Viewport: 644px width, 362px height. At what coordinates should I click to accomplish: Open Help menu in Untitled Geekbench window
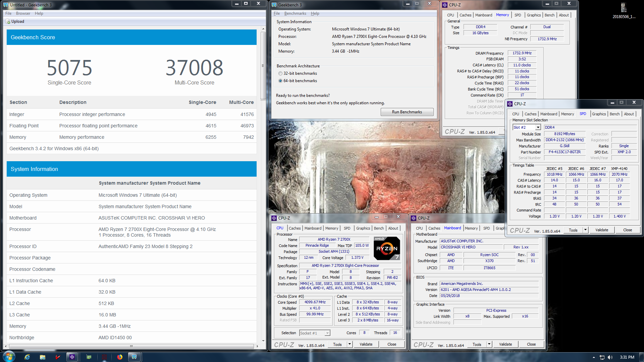[x=39, y=13]
